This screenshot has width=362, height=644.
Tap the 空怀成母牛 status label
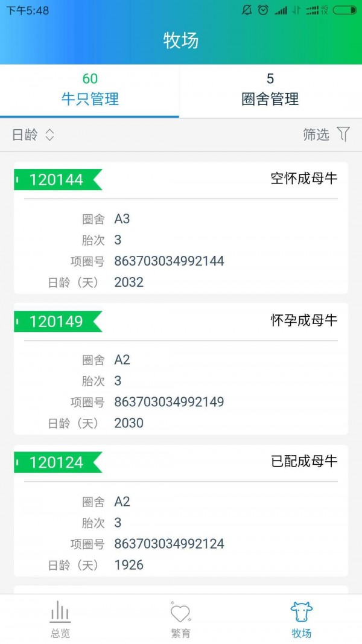point(303,179)
